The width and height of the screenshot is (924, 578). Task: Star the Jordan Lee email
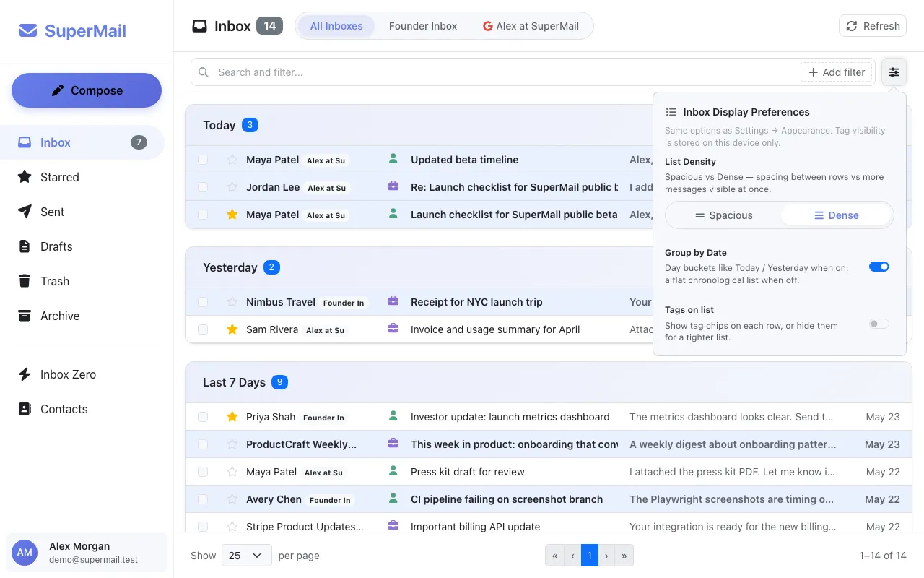[x=232, y=187]
